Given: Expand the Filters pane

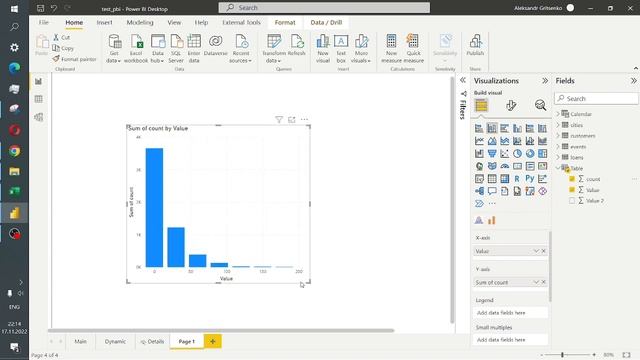Looking at the screenshot, I should (463, 80).
